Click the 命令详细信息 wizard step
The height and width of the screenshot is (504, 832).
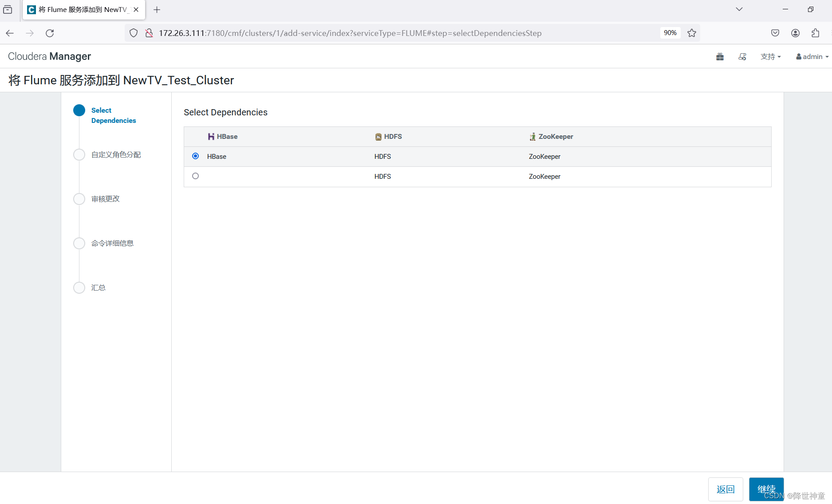(x=112, y=243)
